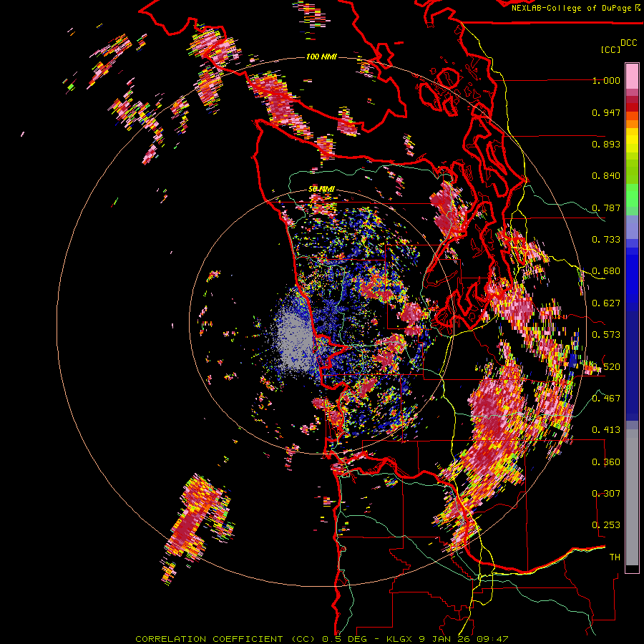The height and width of the screenshot is (644, 644).
Task: Click the TH threshold label
Action: [x=615, y=557]
